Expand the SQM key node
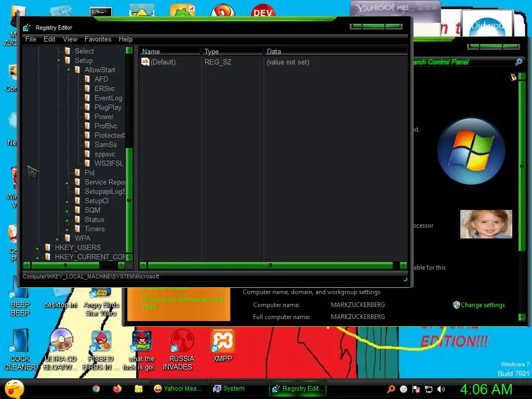Viewport: 532px width, 399px height. coord(67,211)
